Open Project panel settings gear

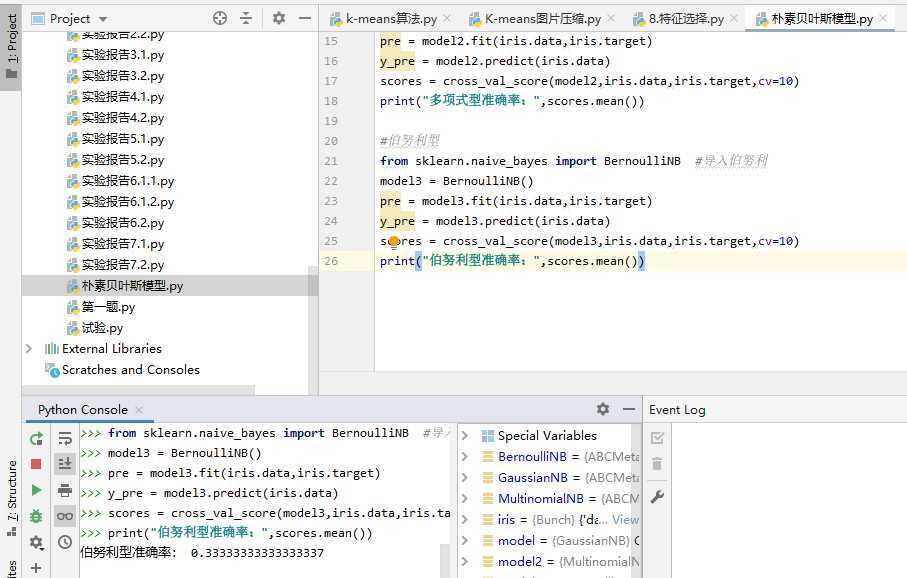coord(279,19)
